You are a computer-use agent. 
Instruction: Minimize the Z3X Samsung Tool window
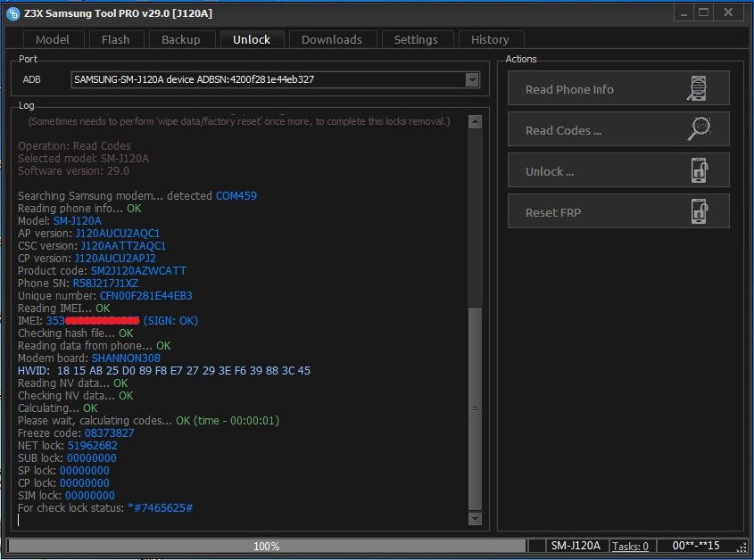pos(684,13)
